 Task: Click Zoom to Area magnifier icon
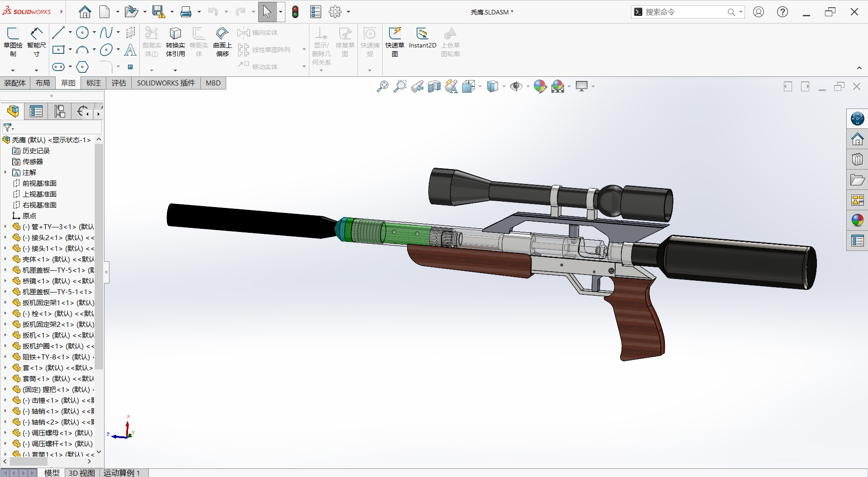click(400, 86)
